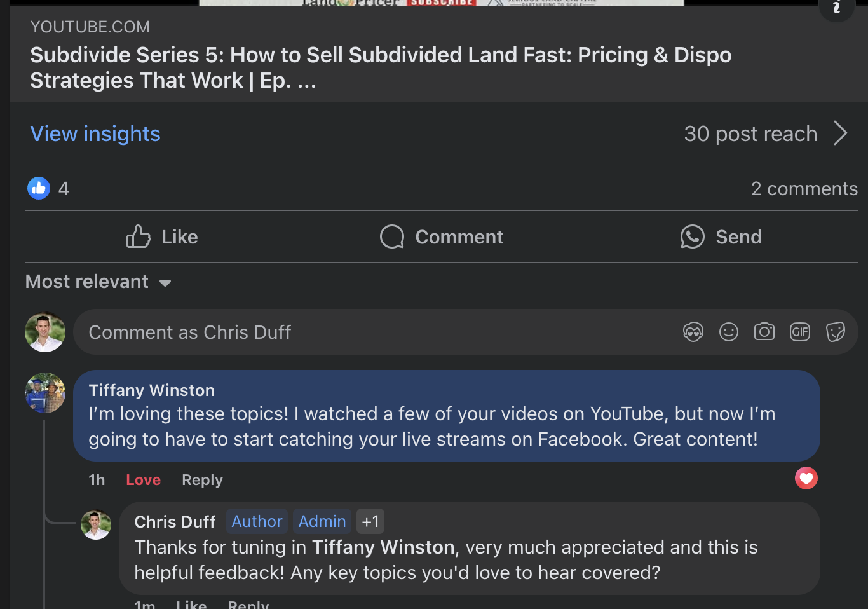Attach a photo using the camera icon
Viewport: 868px width, 609px height.
coord(764,332)
